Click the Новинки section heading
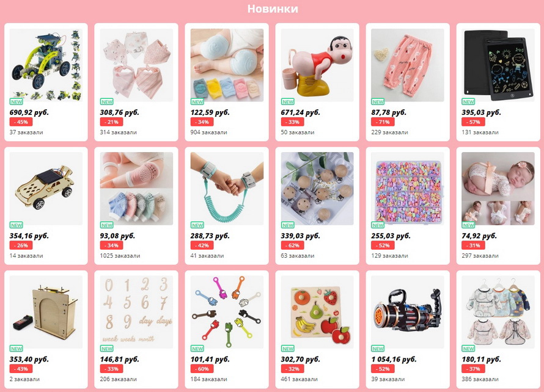Viewport: 544px width, 392px height. point(273,9)
